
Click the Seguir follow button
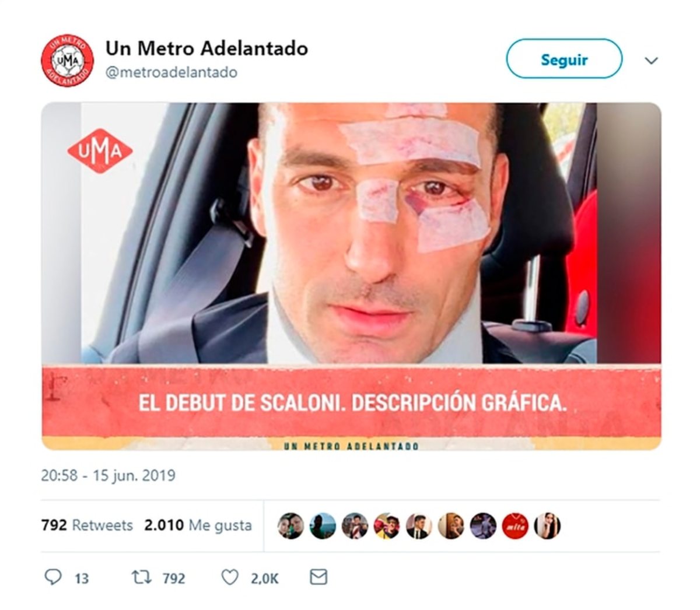pos(564,59)
